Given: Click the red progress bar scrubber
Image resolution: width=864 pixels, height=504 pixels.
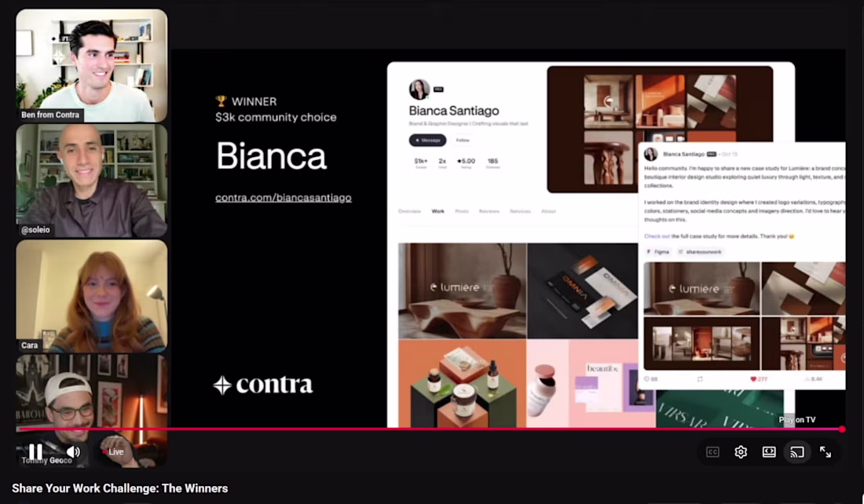Looking at the screenshot, I should click(x=841, y=429).
